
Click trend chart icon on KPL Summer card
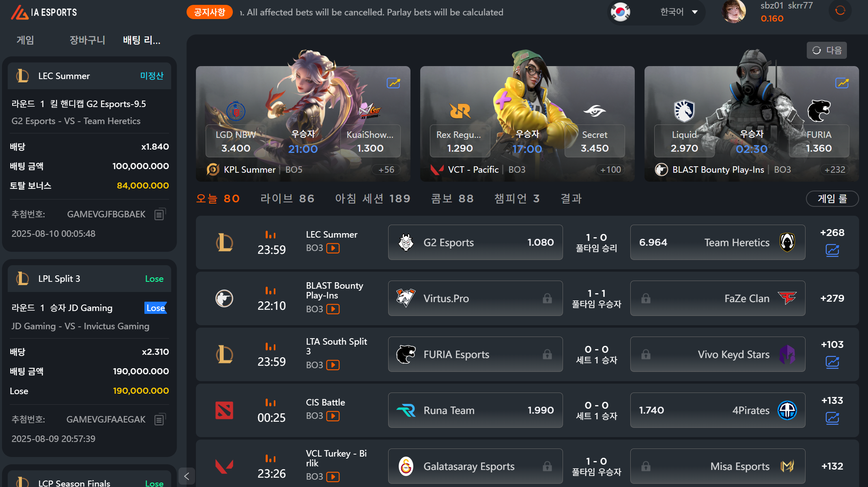point(393,83)
